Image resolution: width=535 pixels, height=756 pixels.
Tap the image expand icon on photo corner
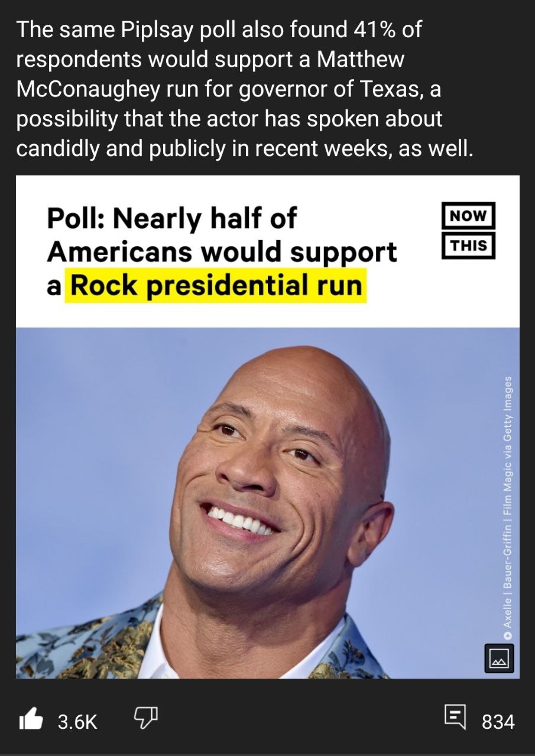pos(499,658)
